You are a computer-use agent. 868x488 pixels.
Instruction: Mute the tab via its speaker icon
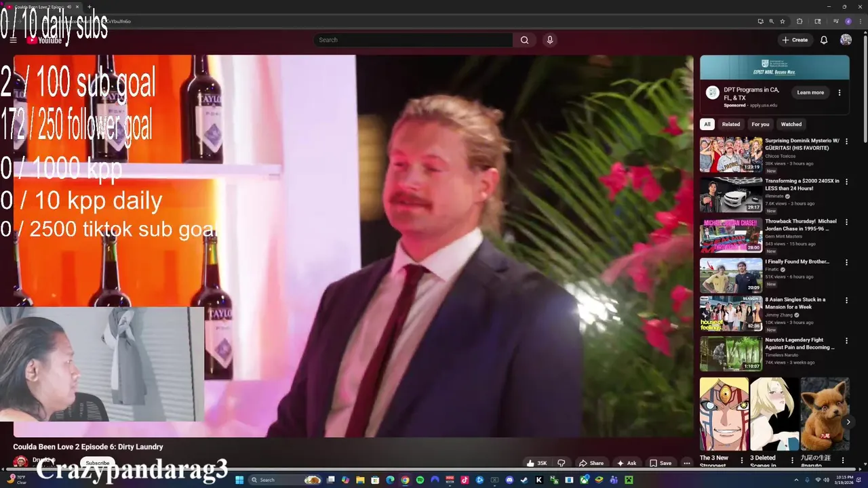pyautogui.click(x=69, y=7)
